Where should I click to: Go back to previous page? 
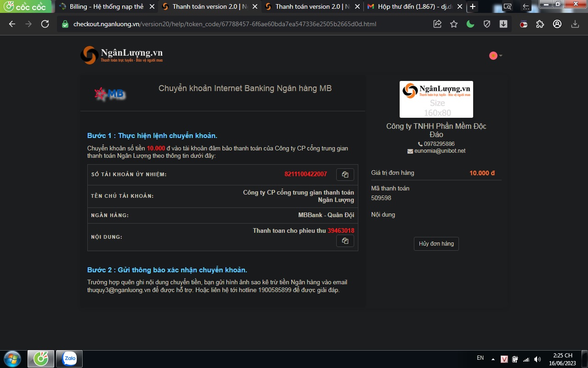click(12, 24)
